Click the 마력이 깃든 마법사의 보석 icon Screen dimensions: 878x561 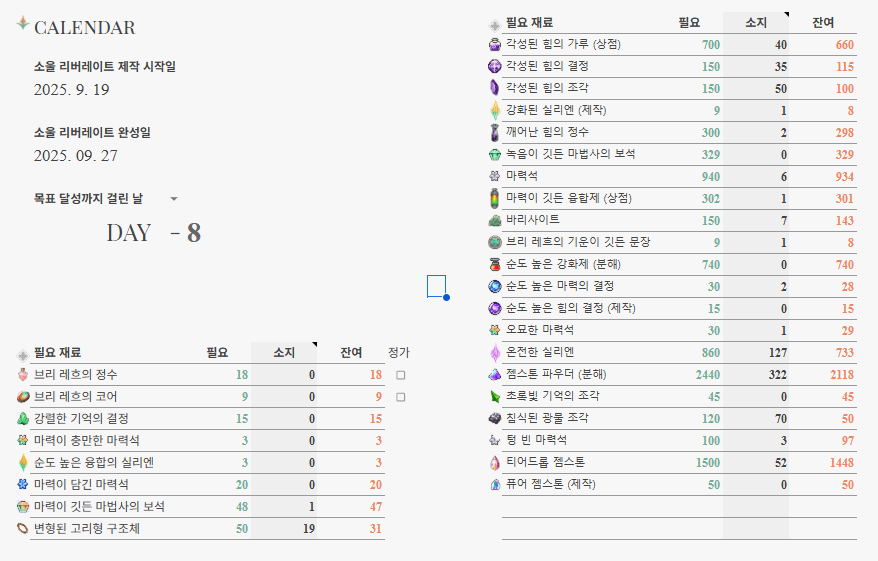click(22, 507)
